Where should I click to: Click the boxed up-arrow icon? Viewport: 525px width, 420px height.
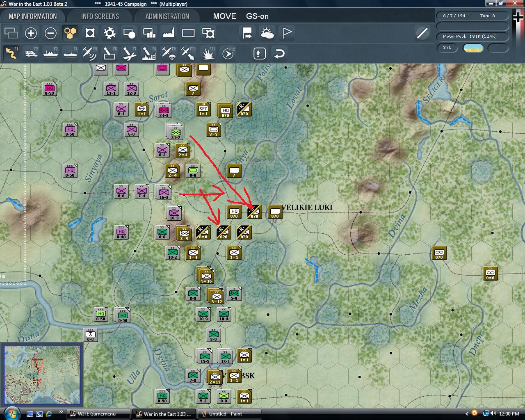(x=259, y=53)
